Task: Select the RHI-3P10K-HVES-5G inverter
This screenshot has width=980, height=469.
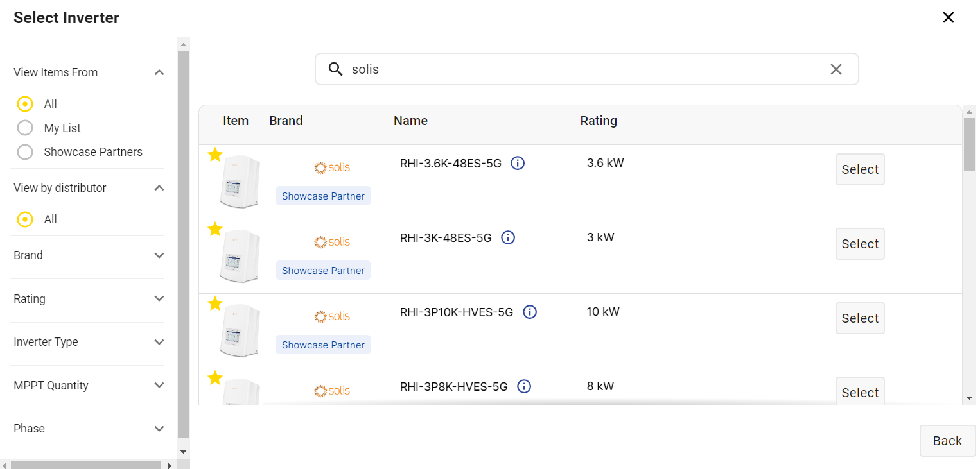Action: point(860,318)
